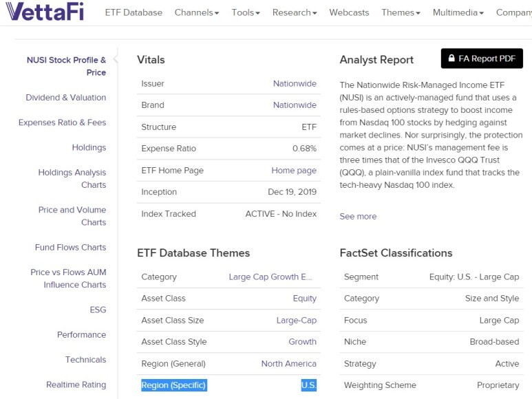
Task: Click the FactSet Classifications heading
Action: click(396, 253)
